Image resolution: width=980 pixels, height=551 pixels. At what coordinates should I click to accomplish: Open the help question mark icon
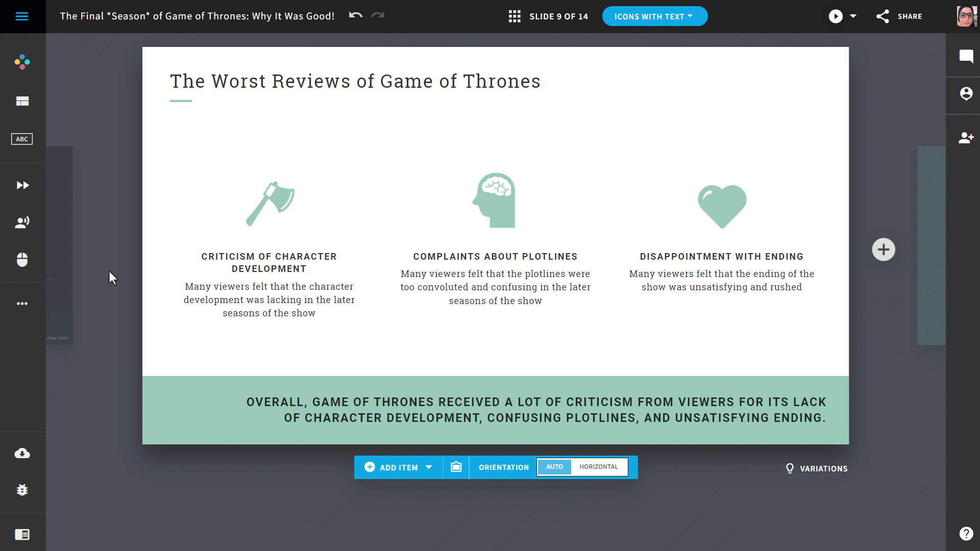tap(966, 534)
